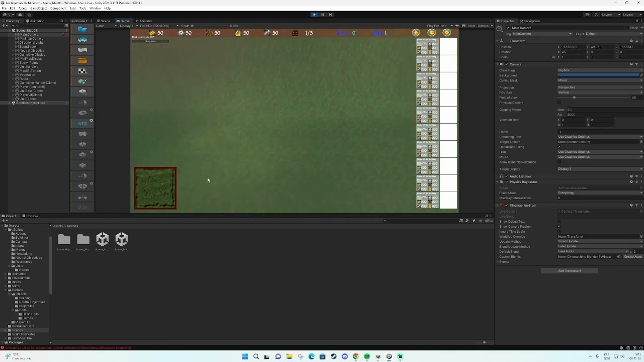Switch to the Console tab
Image resolution: width=644 pixels, height=362 pixels.
(31, 216)
